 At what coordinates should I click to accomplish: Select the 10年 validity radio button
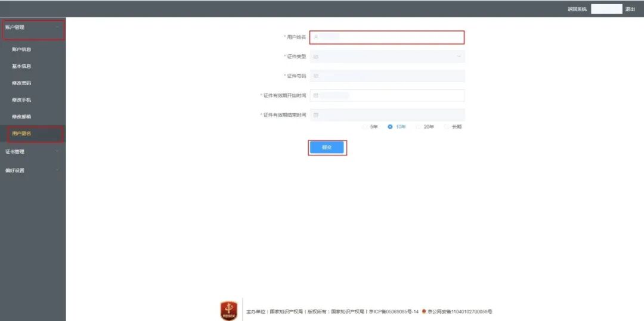pyautogui.click(x=390, y=127)
